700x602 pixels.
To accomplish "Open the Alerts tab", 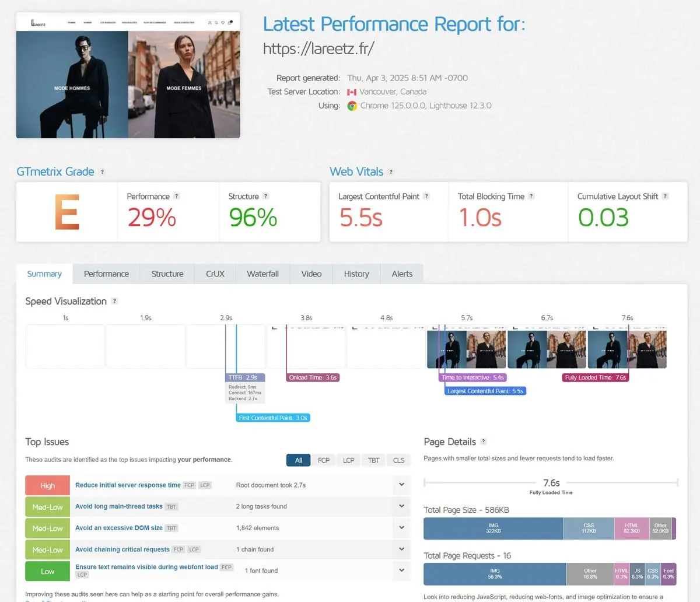I will pyautogui.click(x=402, y=274).
